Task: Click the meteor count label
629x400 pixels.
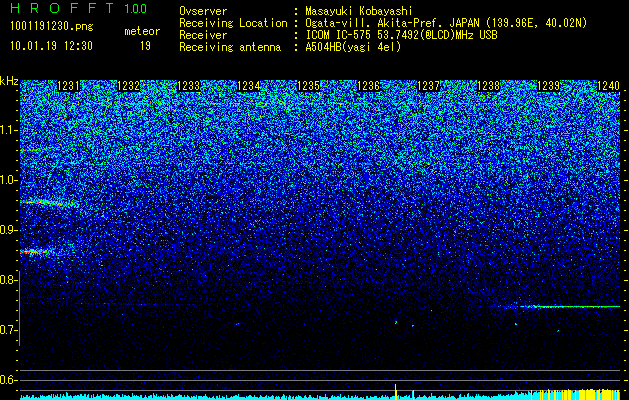Action: 142,31
